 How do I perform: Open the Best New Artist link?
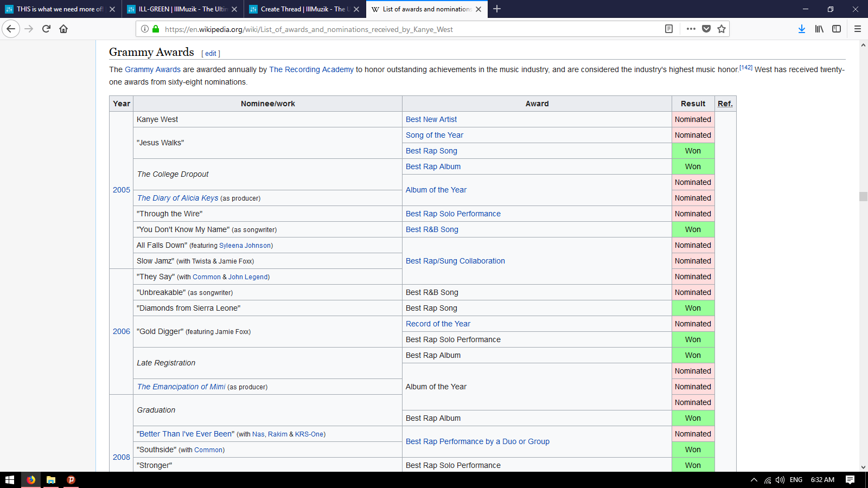431,119
